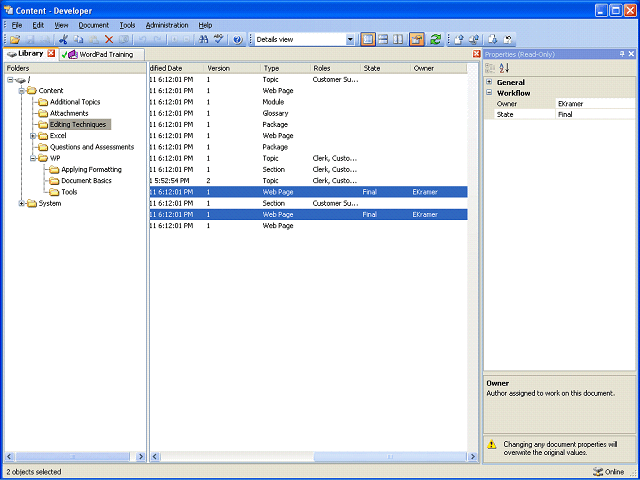Click red X closing the document pane
640x480 pixels.
pyautogui.click(x=476, y=54)
